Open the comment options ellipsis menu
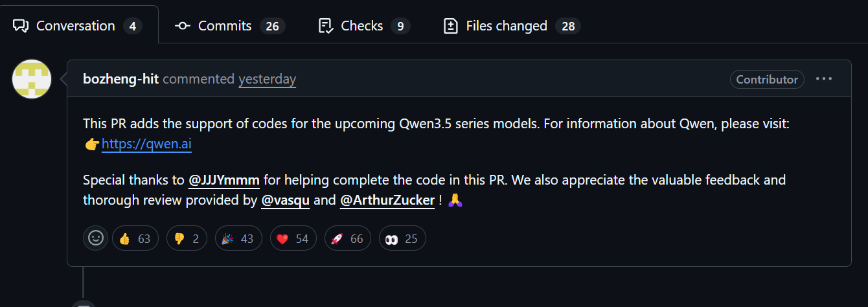Viewport: 868px width, 307px height. (824, 79)
